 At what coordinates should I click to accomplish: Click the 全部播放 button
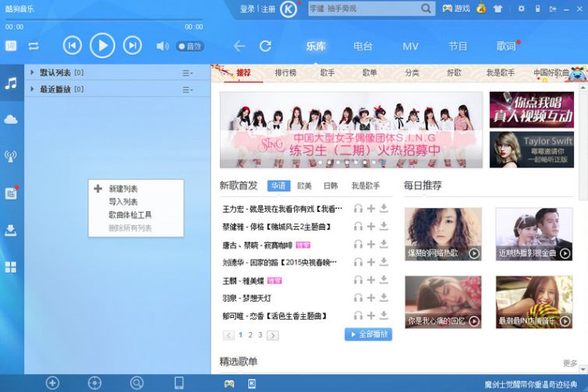point(368,334)
